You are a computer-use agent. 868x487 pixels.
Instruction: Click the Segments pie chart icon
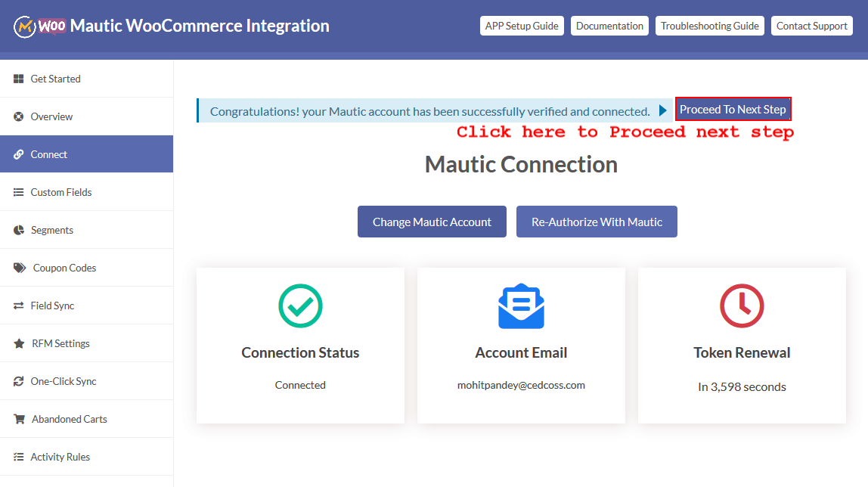19,230
